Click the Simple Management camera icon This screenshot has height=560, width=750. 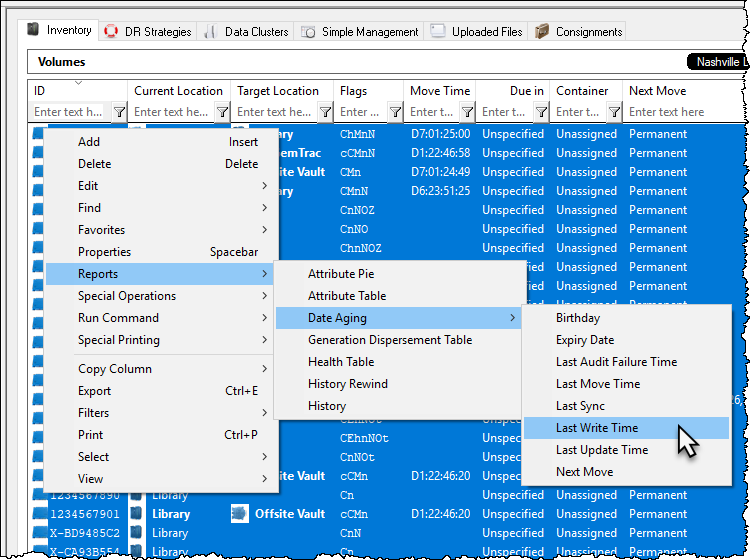(x=308, y=32)
